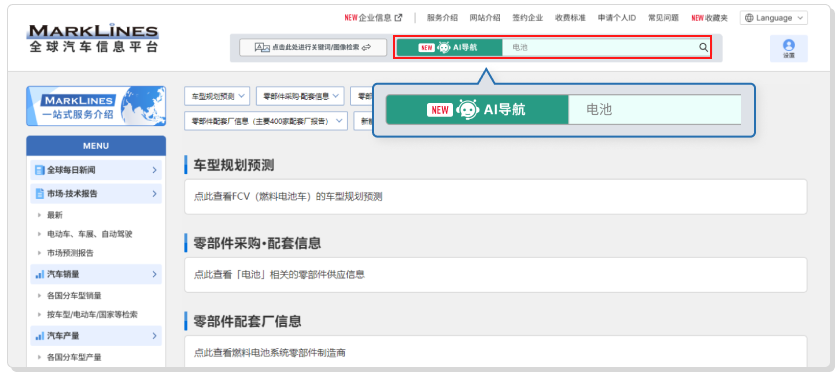Screen dimensions: 840x385
Task: Click the 汽车产量 menu label
Action: tap(63, 336)
